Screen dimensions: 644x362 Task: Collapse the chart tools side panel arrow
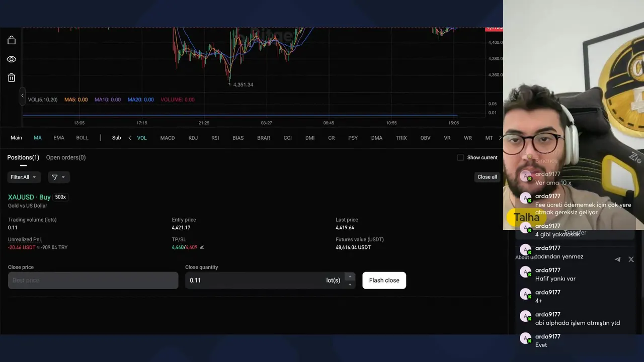point(22,96)
